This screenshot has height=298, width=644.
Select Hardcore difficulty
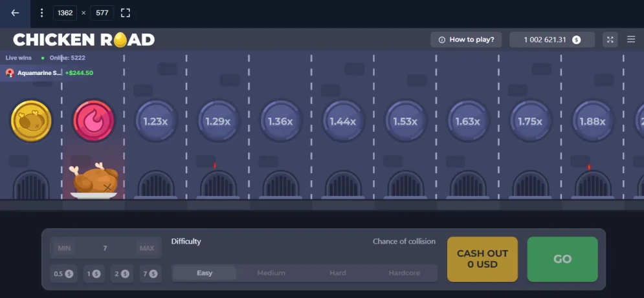click(404, 273)
